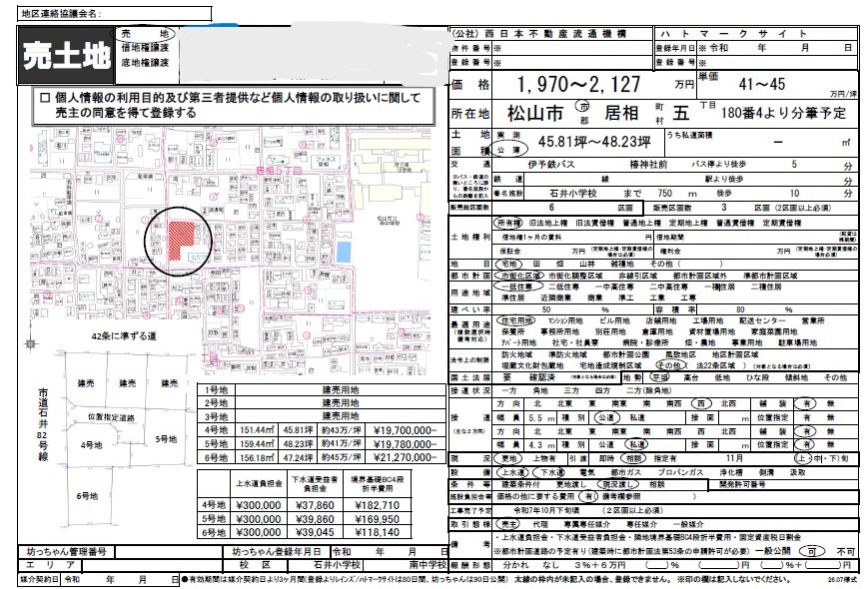Select the 浄化槽 utility option
This screenshot has height=589, width=868.
731,472
